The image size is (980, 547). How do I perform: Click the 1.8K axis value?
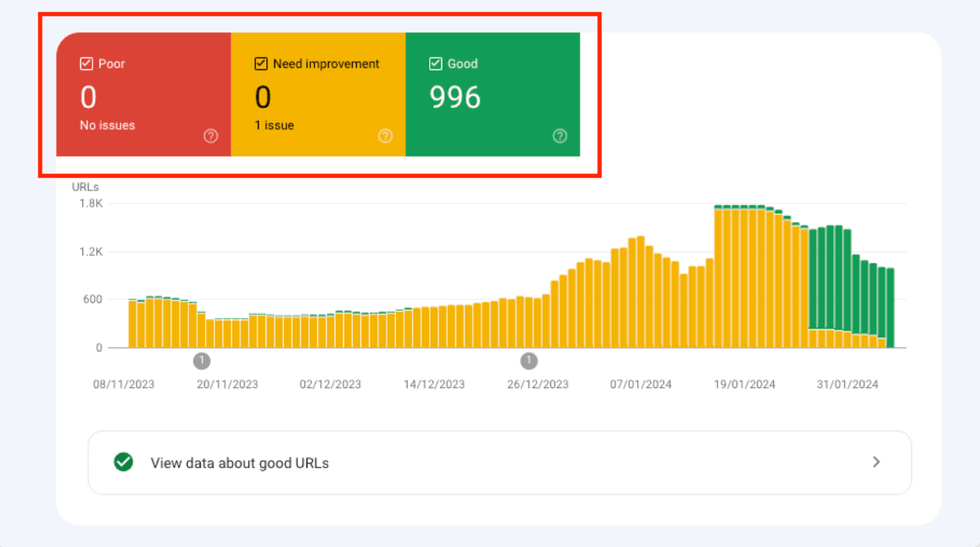click(91, 203)
